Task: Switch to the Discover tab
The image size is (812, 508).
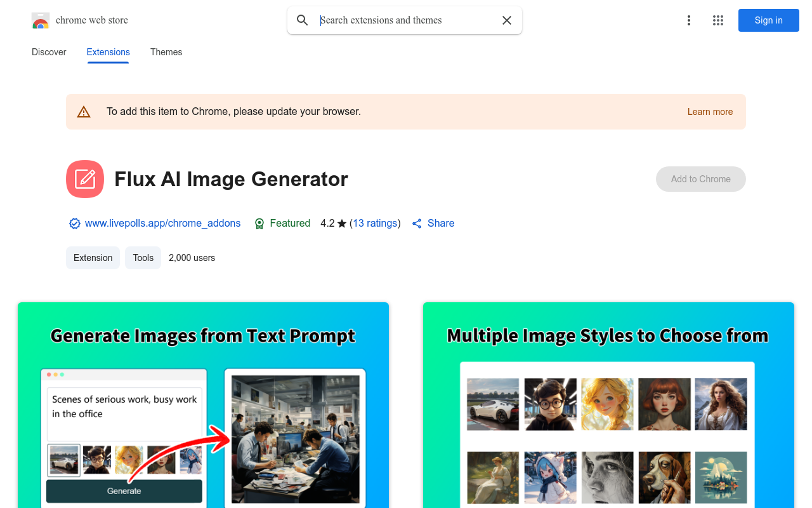Action: (49, 52)
